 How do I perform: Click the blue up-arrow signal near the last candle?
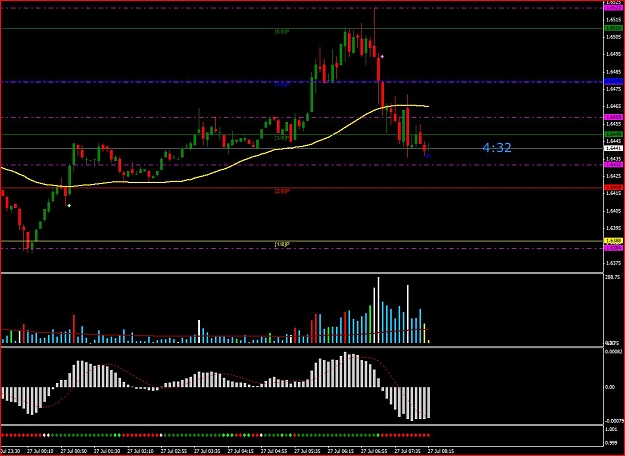pyautogui.click(x=428, y=156)
